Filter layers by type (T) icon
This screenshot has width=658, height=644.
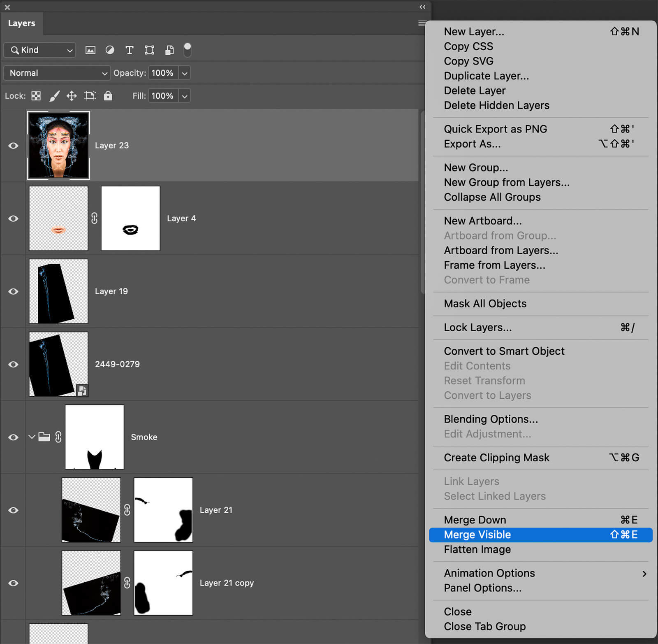(x=129, y=50)
